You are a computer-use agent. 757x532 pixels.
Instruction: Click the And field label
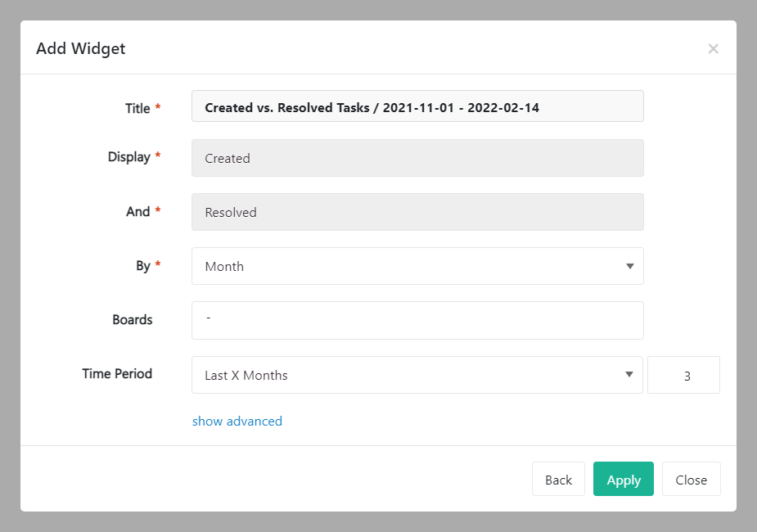(137, 211)
